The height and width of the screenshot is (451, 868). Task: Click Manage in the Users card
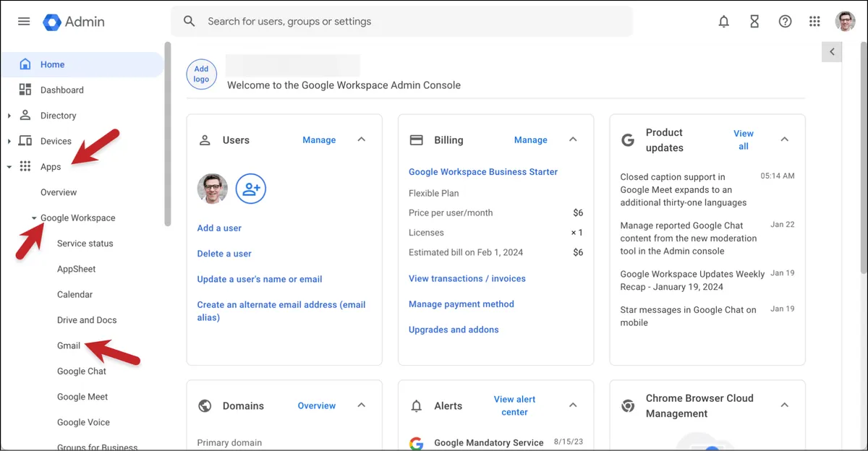click(319, 140)
